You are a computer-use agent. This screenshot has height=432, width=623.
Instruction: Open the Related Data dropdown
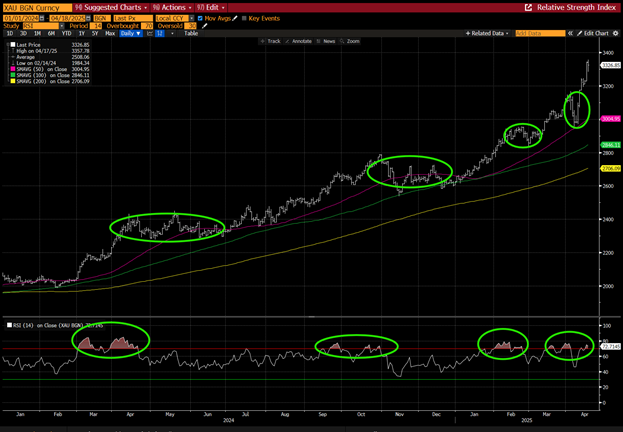(487, 33)
